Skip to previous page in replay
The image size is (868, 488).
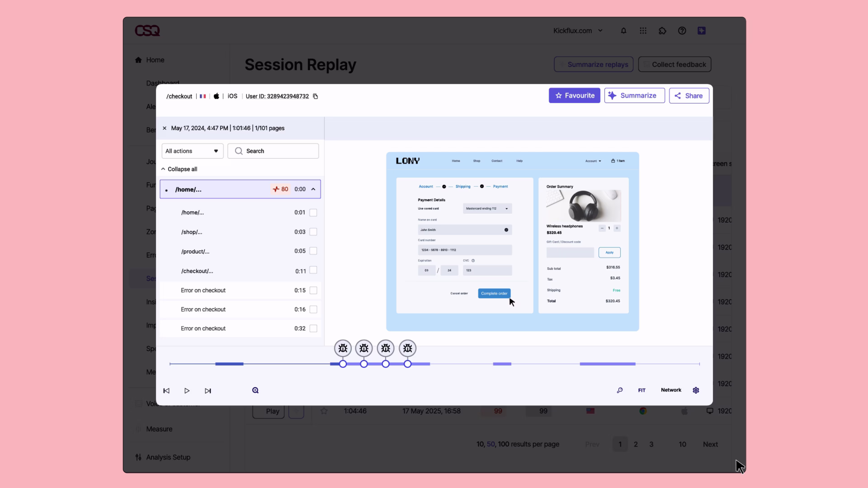[166, 391]
